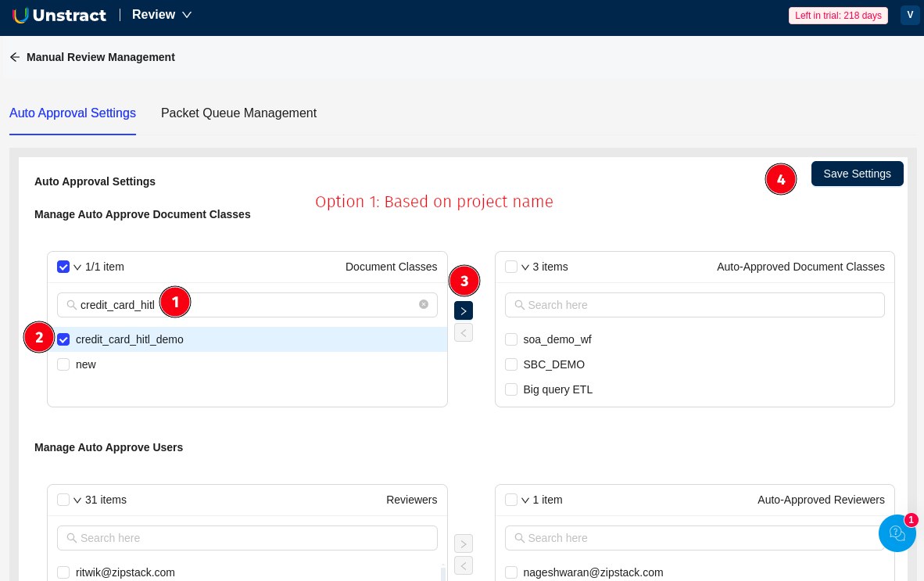Click the back arrow beside Manual Review Management
The height and width of the screenshot is (581, 924).
(15, 57)
